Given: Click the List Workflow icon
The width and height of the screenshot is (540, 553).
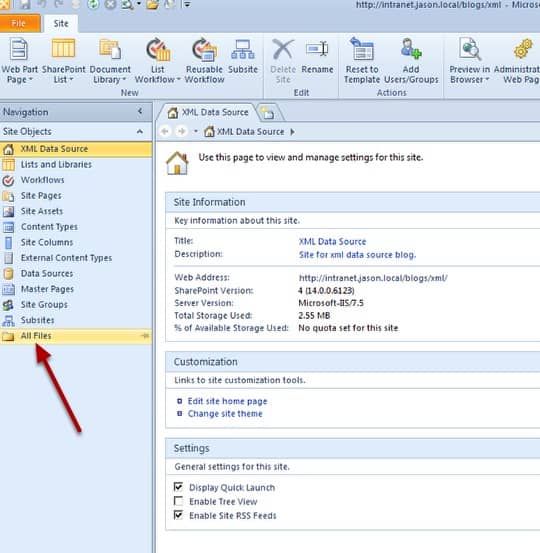Looking at the screenshot, I should point(158,49).
